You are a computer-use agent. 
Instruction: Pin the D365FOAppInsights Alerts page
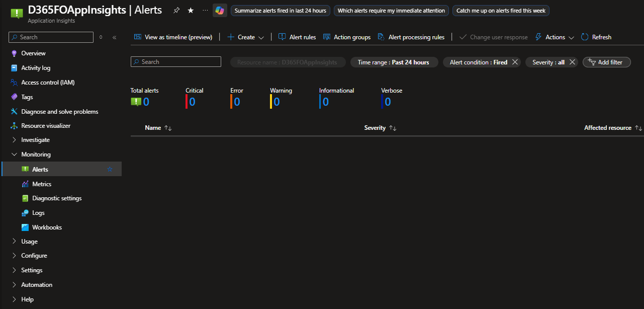176,11
